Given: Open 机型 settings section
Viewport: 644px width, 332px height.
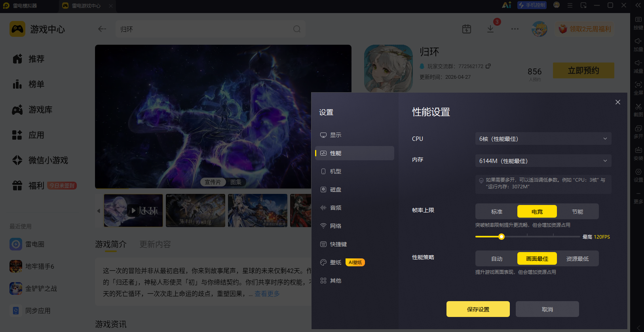Looking at the screenshot, I should coord(355,171).
